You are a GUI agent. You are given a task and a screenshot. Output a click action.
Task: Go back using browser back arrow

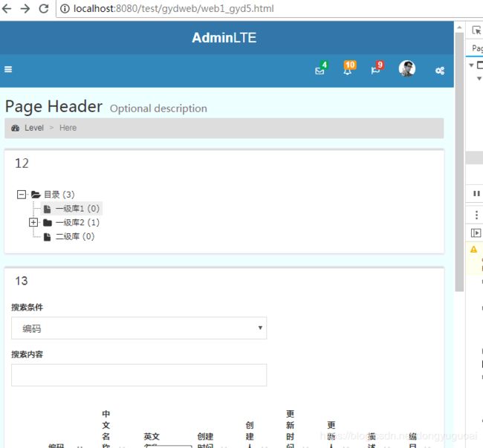click(x=7, y=8)
